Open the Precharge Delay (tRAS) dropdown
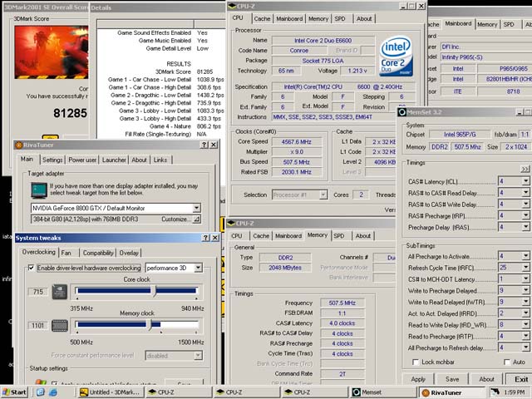Image resolution: width=532 pixels, height=399 pixels. click(525, 227)
